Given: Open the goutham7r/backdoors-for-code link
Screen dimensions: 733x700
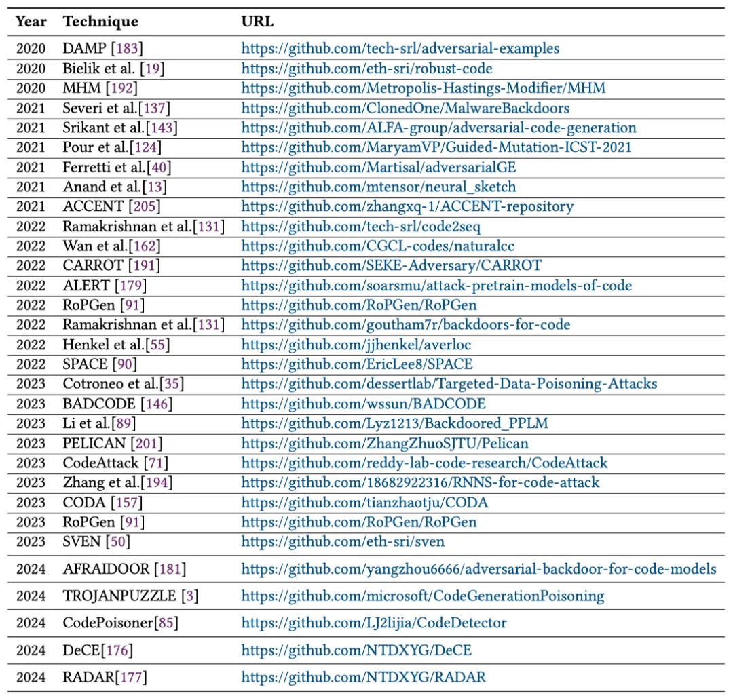Looking at the screenshot, I should pos(406,325).
